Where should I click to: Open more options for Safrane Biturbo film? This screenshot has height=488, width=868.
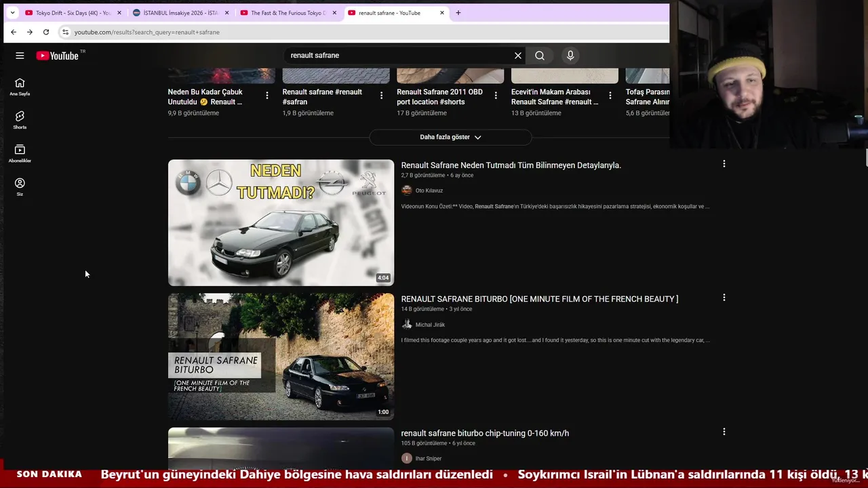tap(724, 298)
